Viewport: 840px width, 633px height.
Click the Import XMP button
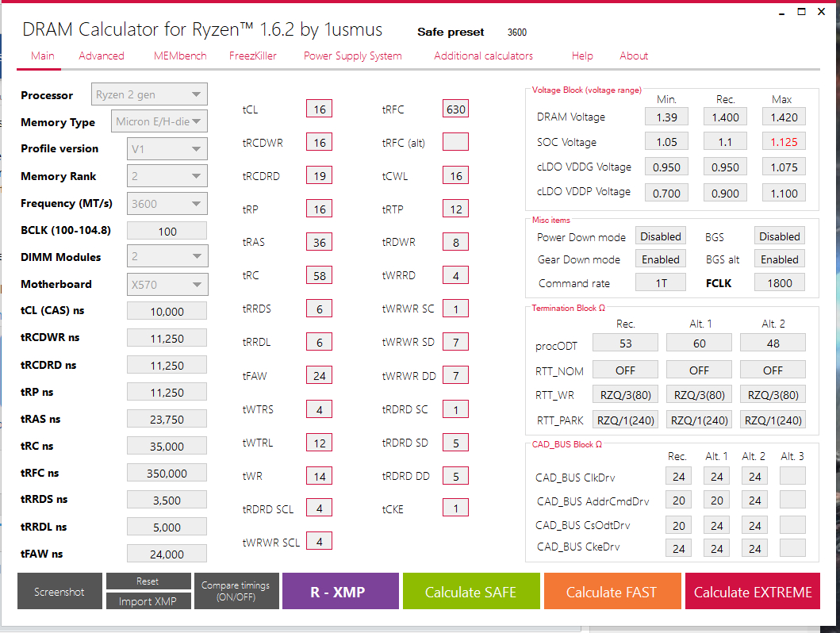(x=148, y=600)
